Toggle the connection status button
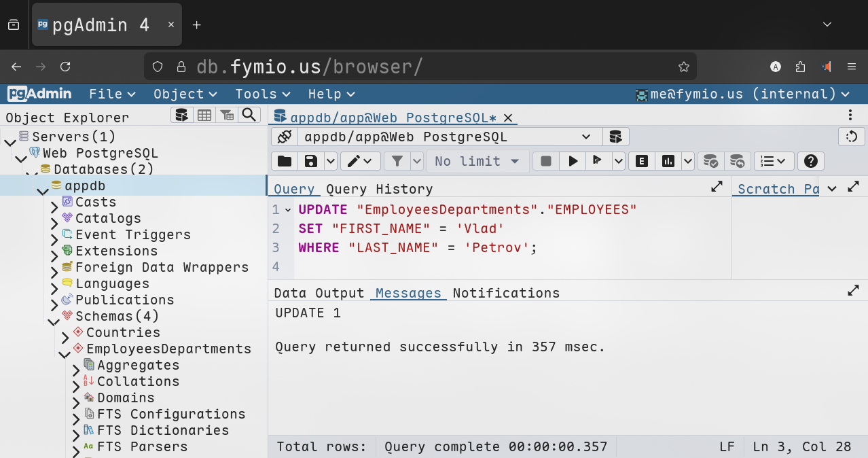868x458 pixels. click(x=284, y=137)
